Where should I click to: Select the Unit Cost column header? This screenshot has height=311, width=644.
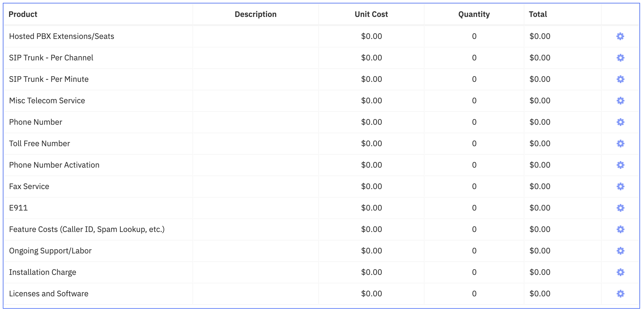tap(371, 14)
